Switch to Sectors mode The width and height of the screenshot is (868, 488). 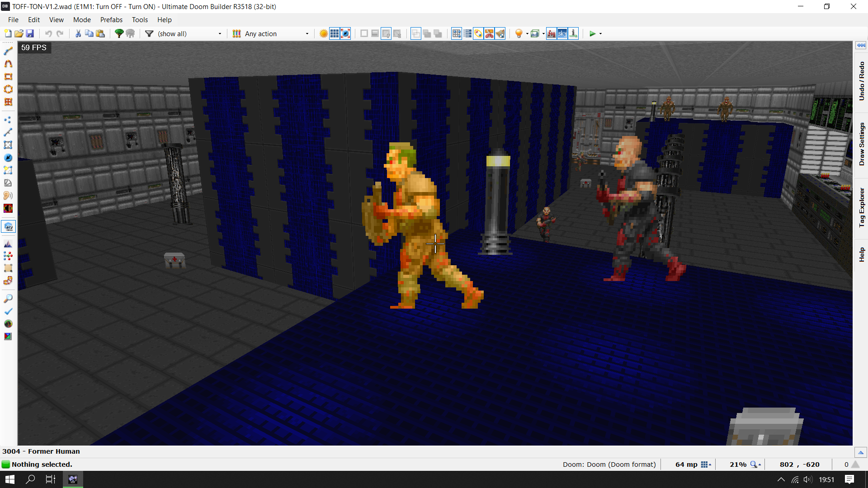[x=8, y=145]
